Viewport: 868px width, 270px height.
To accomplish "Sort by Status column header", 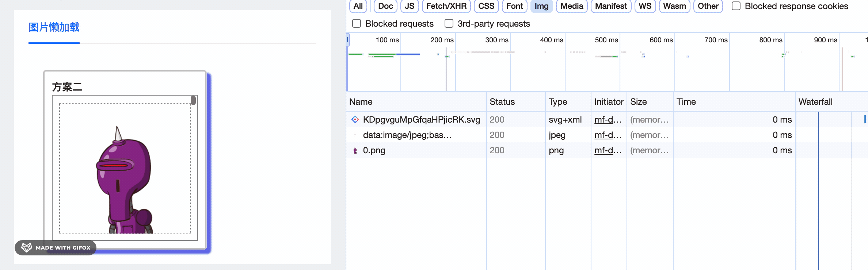I will [516, 102].
